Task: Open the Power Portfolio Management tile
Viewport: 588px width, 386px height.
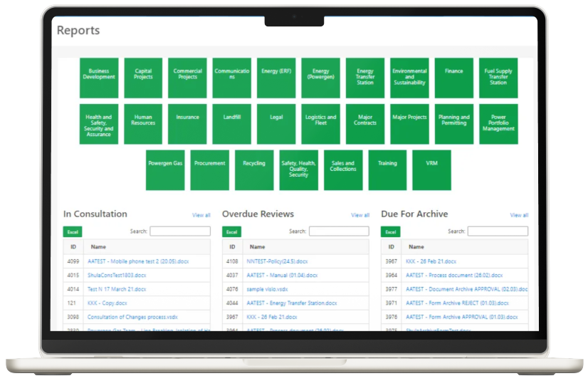Action: (x=498, y=124)
